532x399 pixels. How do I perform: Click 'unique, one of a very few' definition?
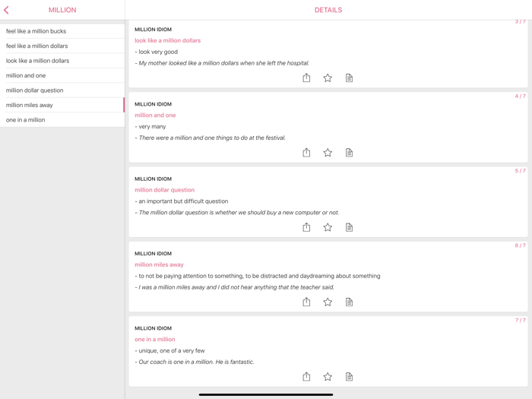pyautogui.click(x=169, y=350)
